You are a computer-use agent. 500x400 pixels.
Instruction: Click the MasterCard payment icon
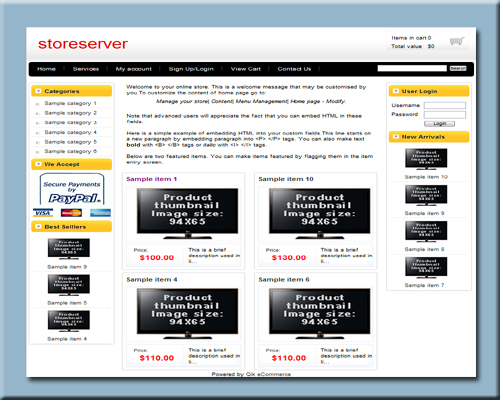click(71, 213)
